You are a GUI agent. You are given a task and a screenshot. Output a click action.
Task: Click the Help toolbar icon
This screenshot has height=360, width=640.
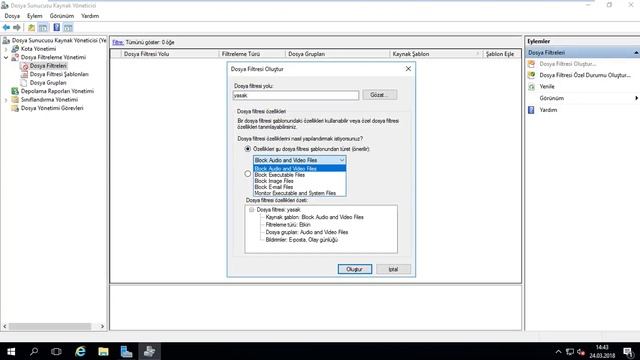[57, 27]
